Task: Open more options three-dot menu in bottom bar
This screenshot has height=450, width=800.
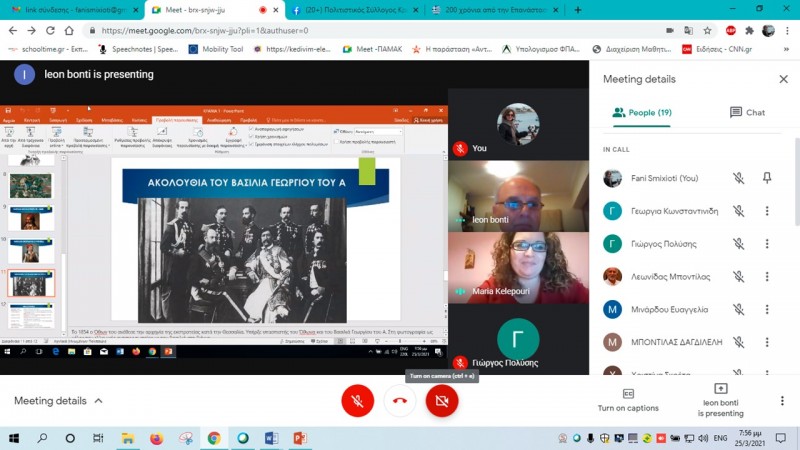Action: pos(781,401)
